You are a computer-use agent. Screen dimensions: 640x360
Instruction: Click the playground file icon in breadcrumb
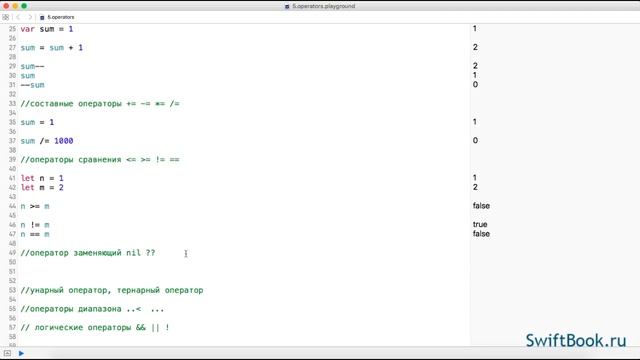pyautogui.click(x=42, y=18)
